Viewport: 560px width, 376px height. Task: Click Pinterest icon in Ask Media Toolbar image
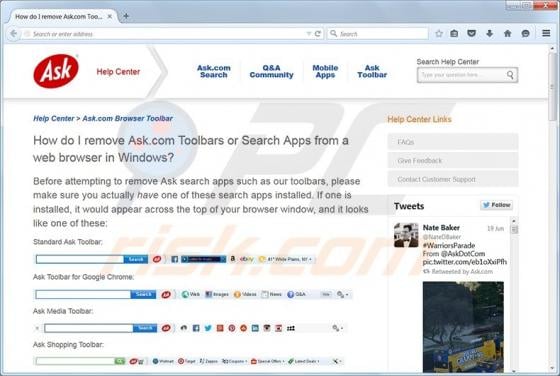tap(232, 328)
